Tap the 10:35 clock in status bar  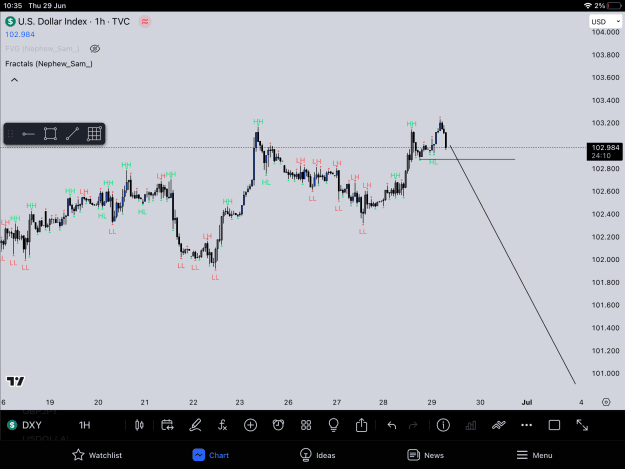click(x=13, y=6)
